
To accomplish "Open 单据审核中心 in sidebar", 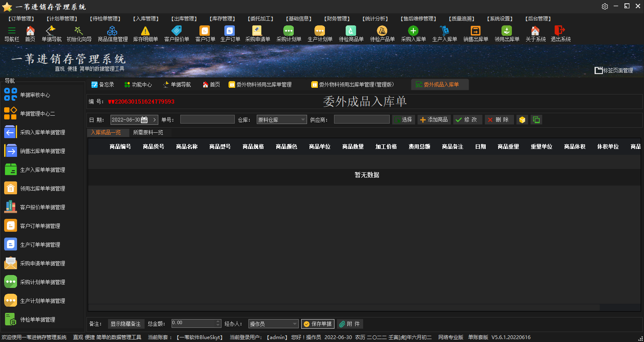I will [x=35, y=95].
